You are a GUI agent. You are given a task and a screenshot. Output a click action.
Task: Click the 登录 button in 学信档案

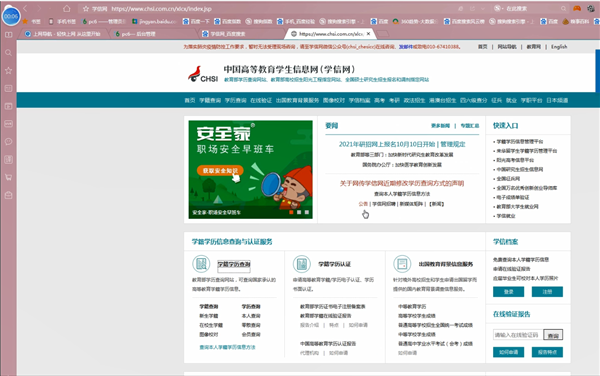point(509,292)
